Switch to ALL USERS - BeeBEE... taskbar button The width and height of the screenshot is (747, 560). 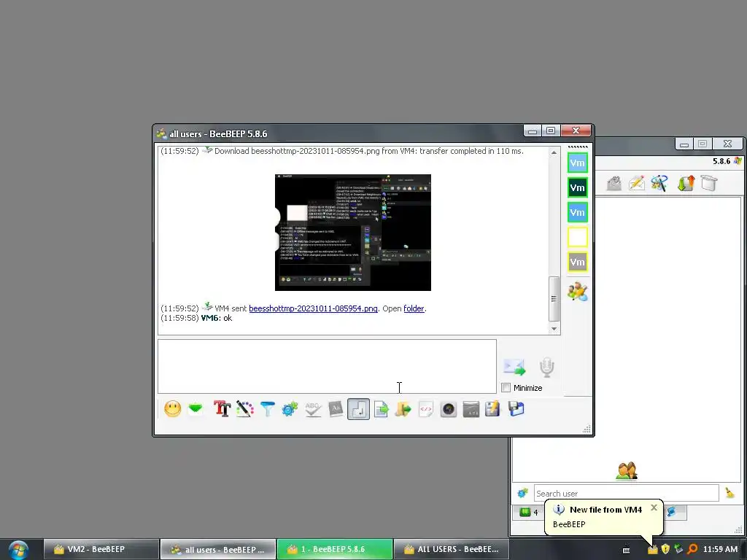coord(451,549)
